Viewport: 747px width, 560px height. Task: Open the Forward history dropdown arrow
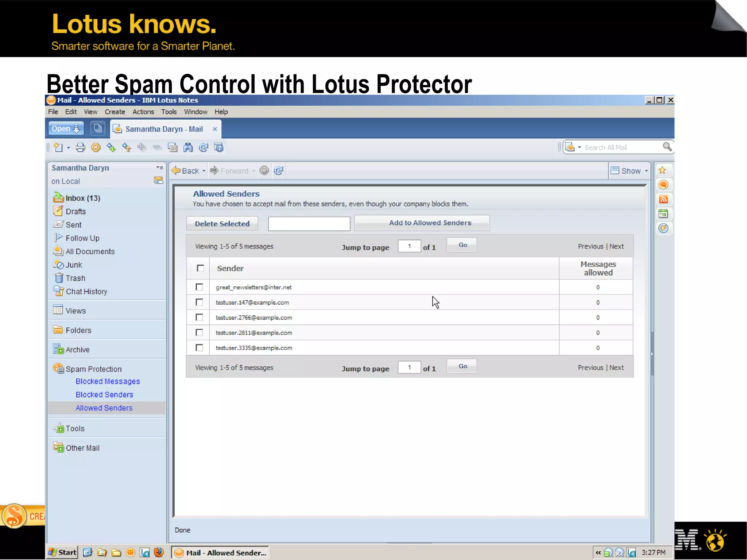(x=253, y=171)
